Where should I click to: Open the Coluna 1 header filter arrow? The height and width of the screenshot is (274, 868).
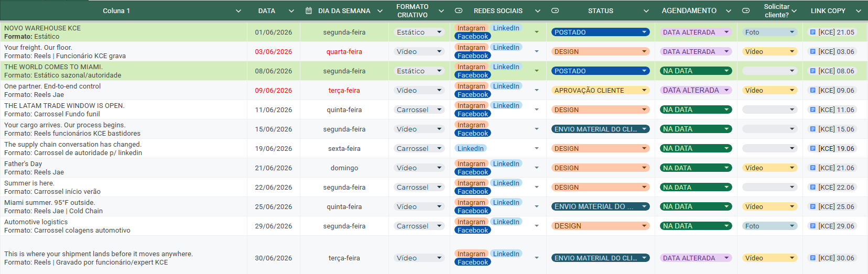238,10
